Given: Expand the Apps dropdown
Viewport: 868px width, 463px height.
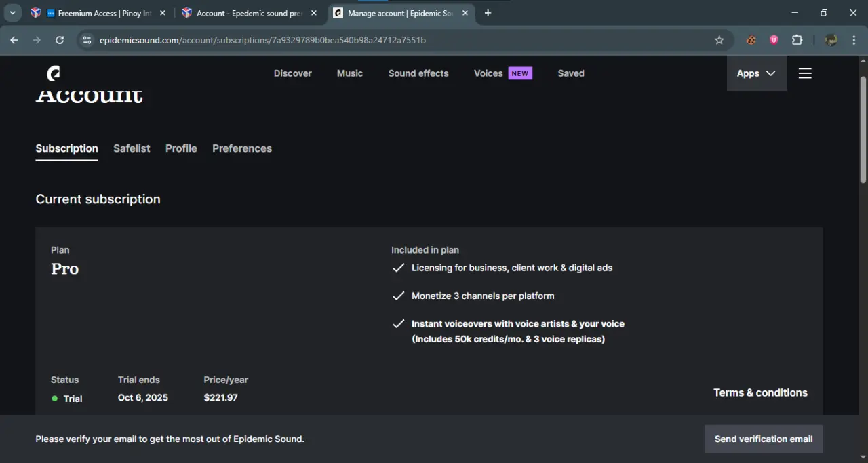Looking at the screenshot, I should coord(756,73).
